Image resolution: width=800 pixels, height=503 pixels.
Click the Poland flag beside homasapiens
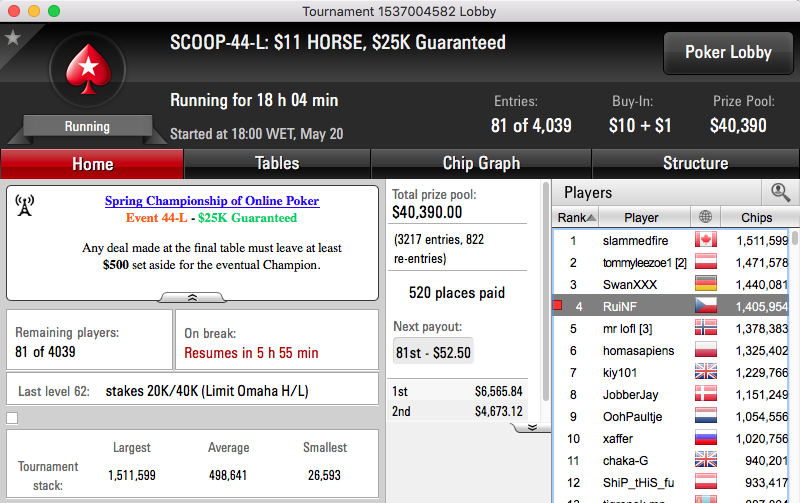706,349
